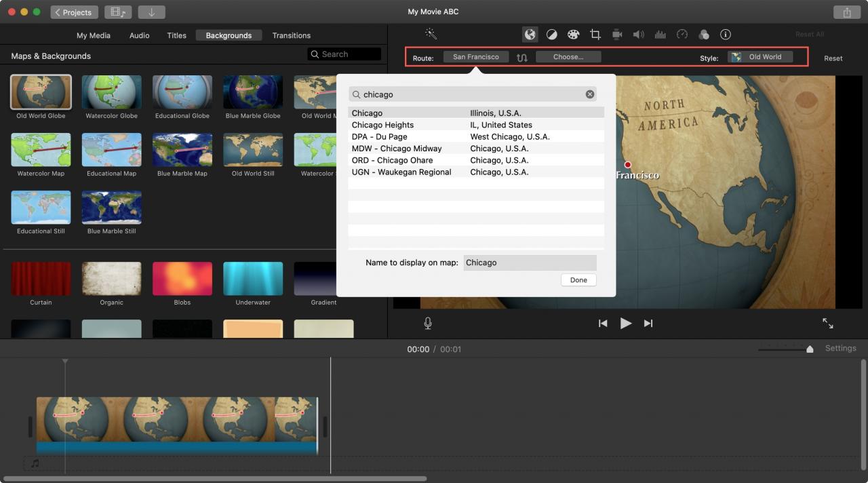The width and height of the screenshot is (868, 483).
Task: Adjust the timeline zoom slider
Action: (810, 349)
